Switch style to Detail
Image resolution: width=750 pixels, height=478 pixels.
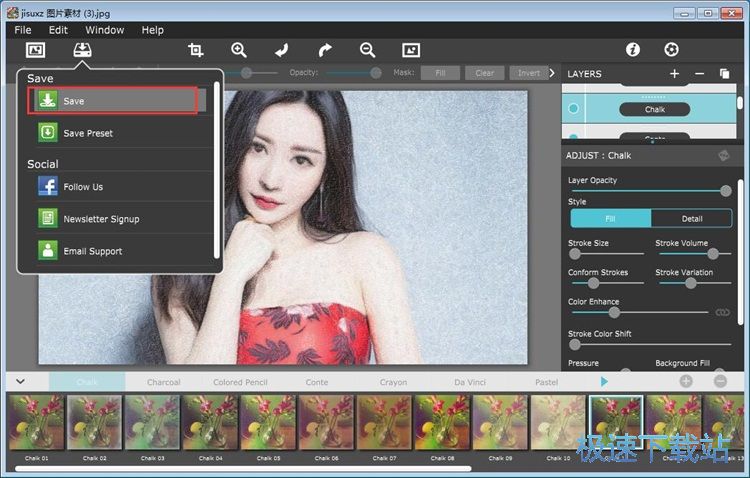(x=691, y=218)
